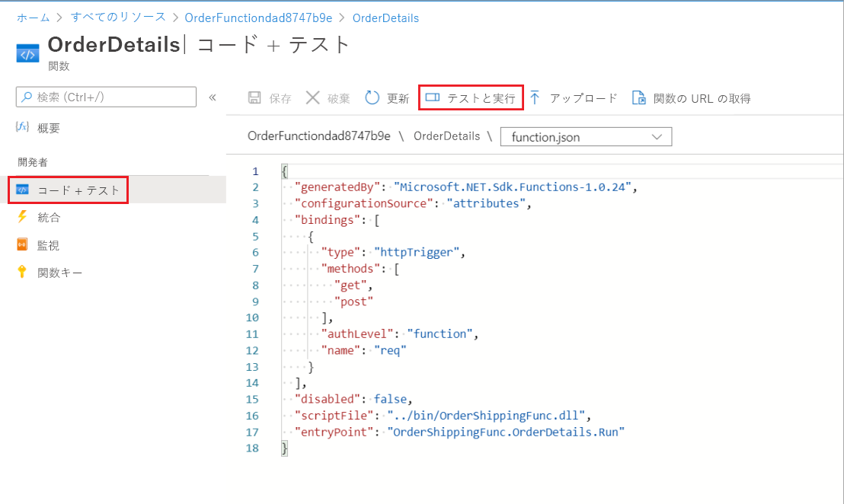Click the OrderDetails file path segment

[447, 136]
